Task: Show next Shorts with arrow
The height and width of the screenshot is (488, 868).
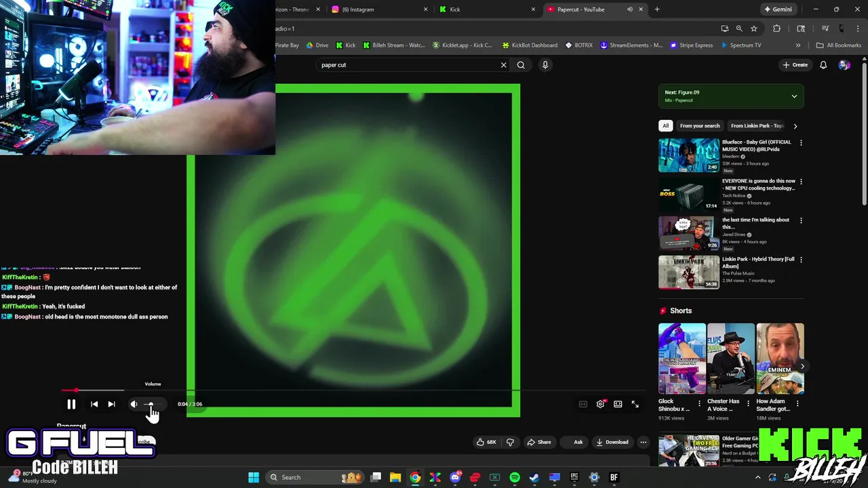Action: 802,367
